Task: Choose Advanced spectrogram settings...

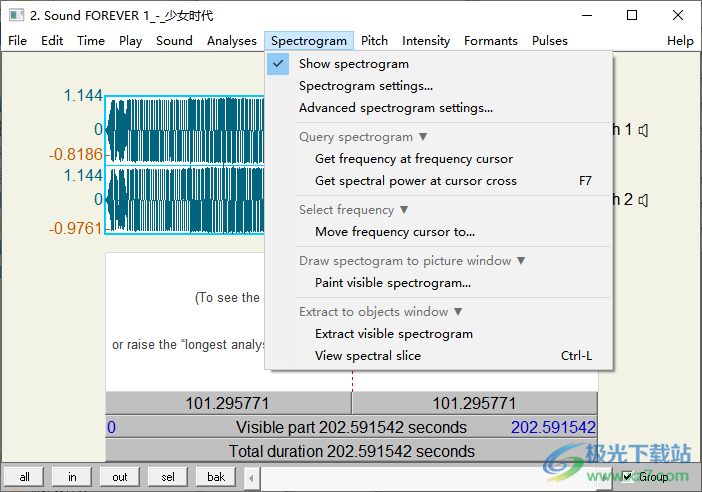Action: tap(395, 108)
